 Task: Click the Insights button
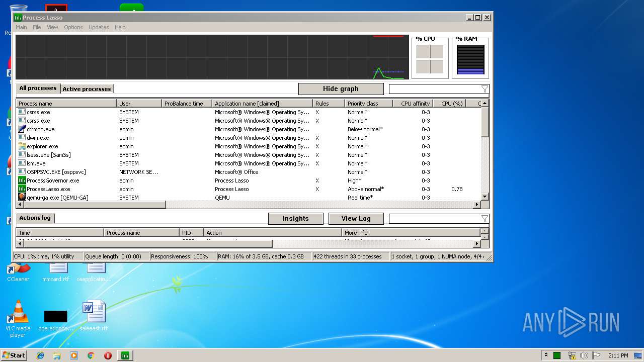(295, 219)
